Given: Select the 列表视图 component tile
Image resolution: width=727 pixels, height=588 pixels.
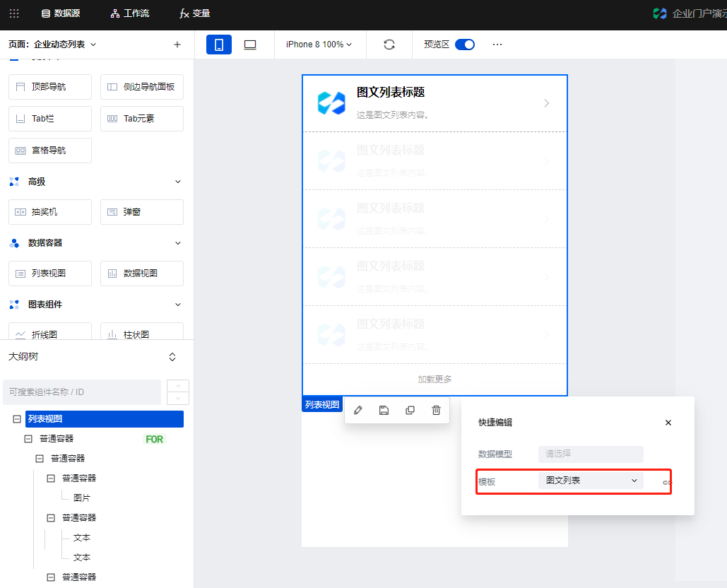Looking at the screenshot, I should pos(50,273).
